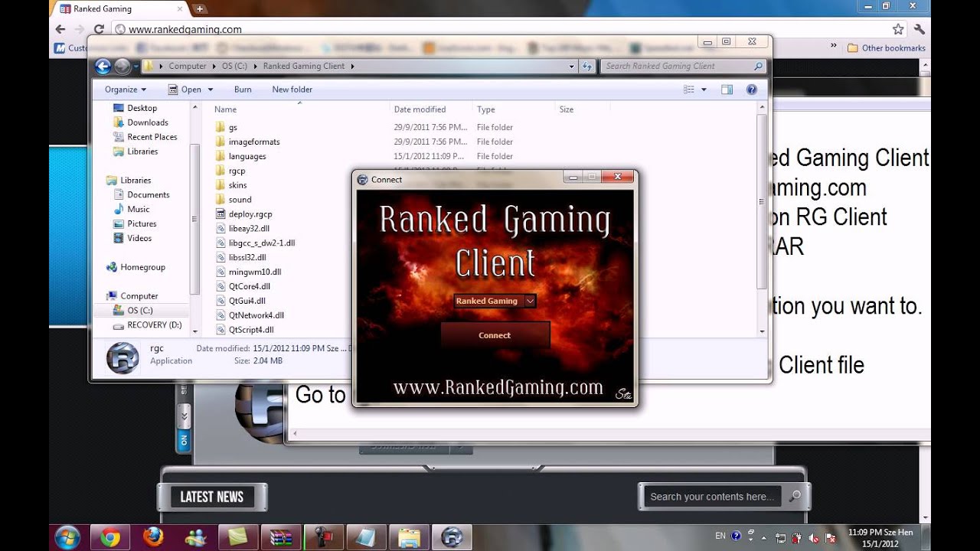
Task: Open the Ranked Gaming server dropdown
Action: (x=530, y=301)
